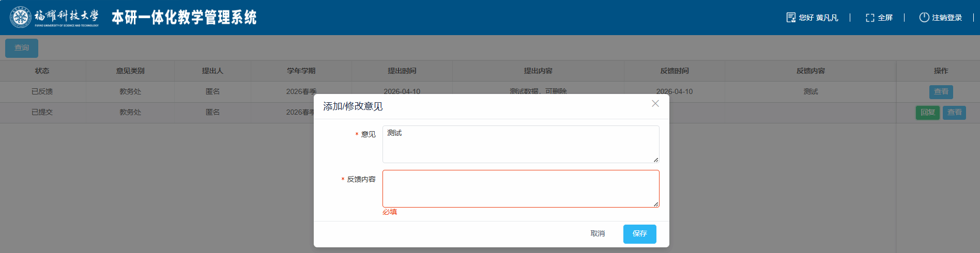Click 查看 on the 已提交 row
Image resolution: width=980 pixels, height=253 pixels.
click(954, 113)
